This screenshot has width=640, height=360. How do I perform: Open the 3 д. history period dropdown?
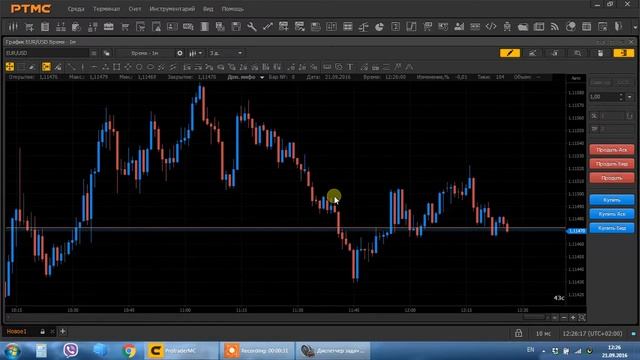[226, 53]
